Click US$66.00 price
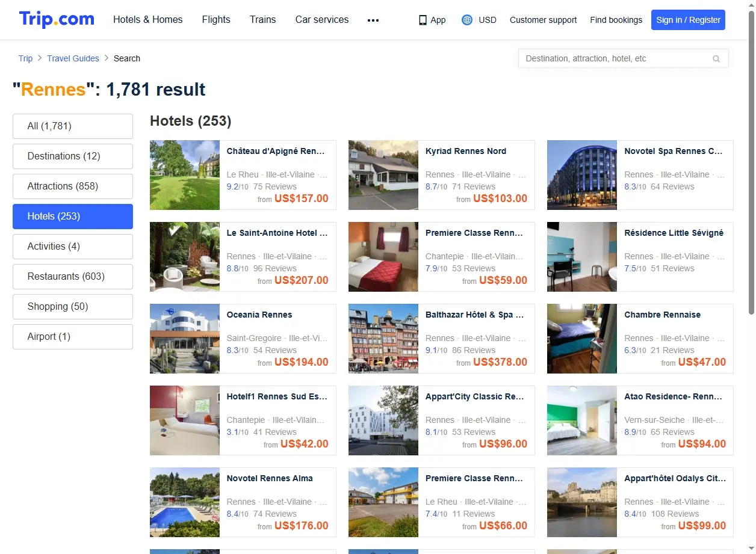This screenshot has width=756, height=554. (503, 526)
